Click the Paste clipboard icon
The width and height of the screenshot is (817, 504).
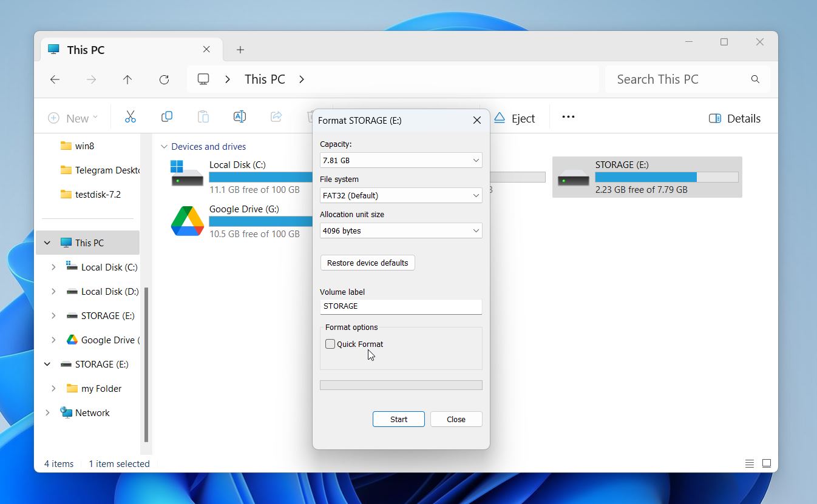(203, 117)
